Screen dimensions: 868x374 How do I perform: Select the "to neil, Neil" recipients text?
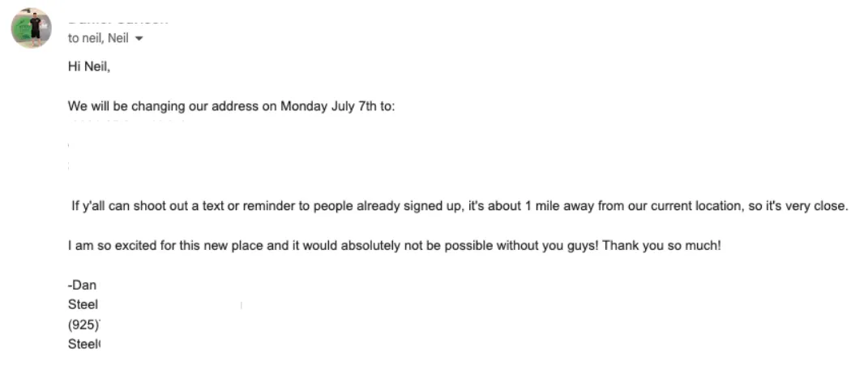click(98, 38)
